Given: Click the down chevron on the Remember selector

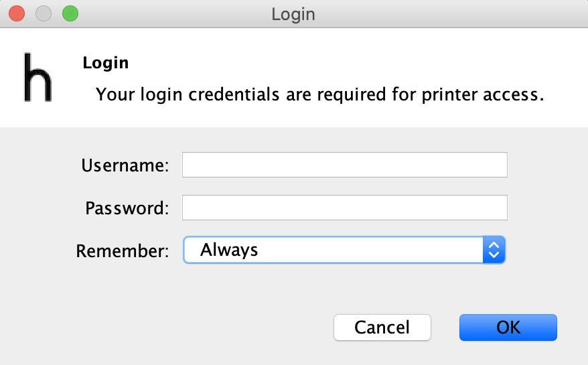Looking at the screenshot, I should [494, 254].
